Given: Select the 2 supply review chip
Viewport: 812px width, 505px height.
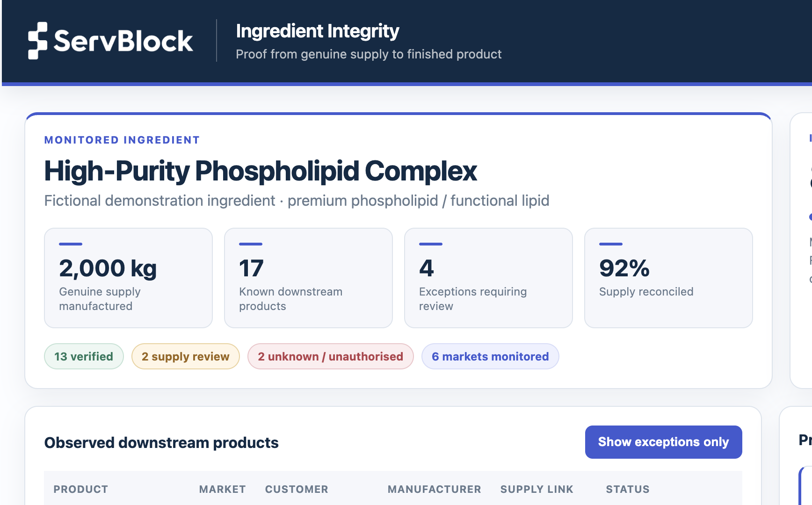Looking at the screenshot, I should [186, 356].
